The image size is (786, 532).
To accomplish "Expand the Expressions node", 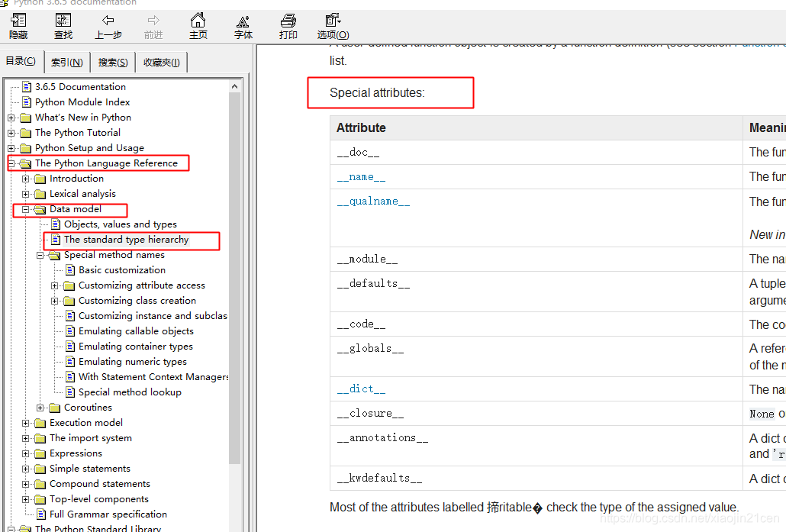I will (26, 454).
